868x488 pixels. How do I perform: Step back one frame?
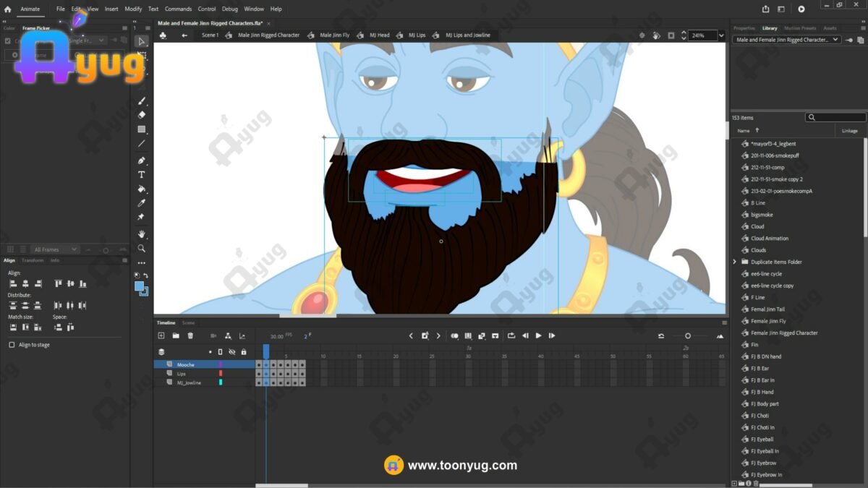pos(525,335)
